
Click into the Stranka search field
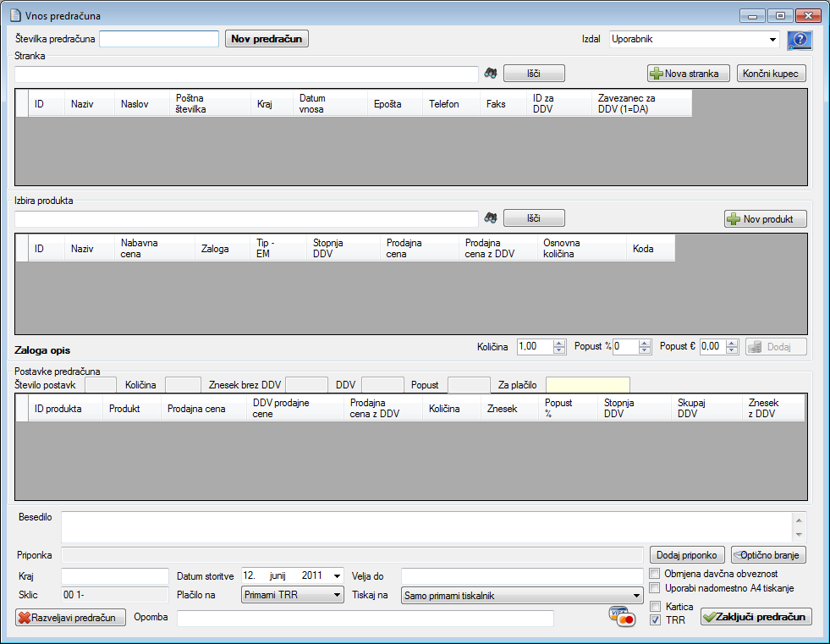(x=246, y=74)
